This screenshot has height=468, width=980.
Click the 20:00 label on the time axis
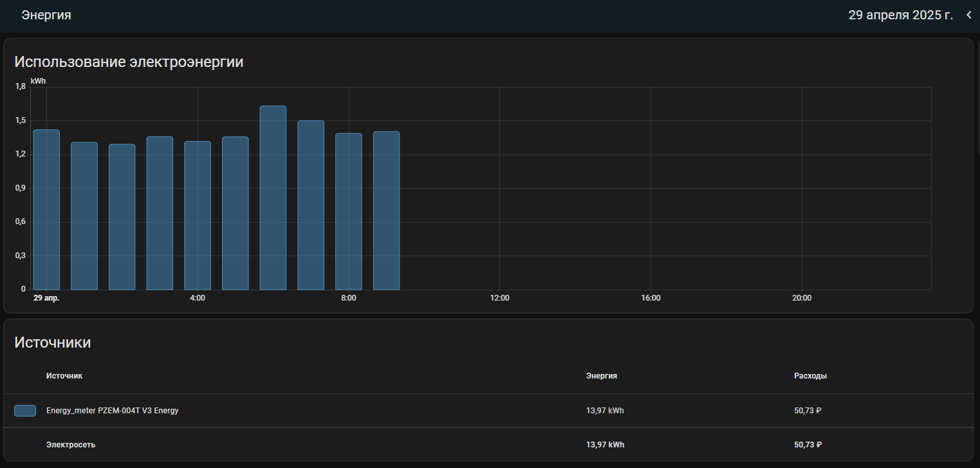pyautogui.click(x=801, y=298)
